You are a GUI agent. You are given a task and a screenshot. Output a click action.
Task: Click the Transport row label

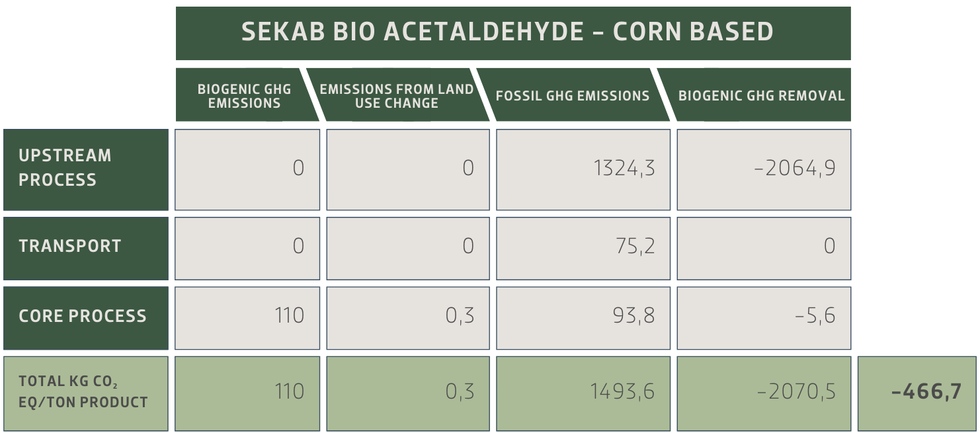click(85, 247)
